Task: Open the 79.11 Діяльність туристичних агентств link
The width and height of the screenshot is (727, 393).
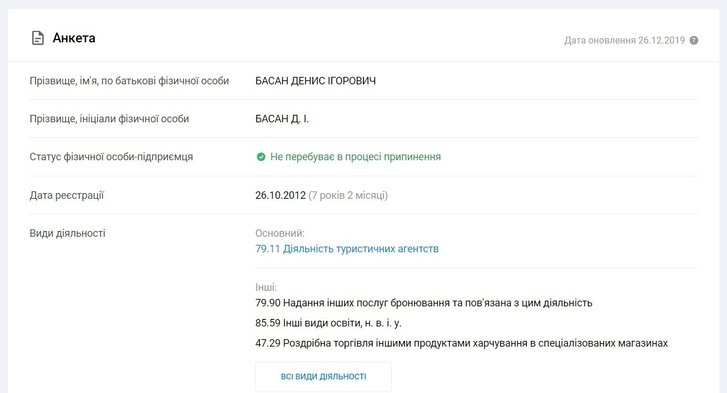Action: [x=347, y=249]
